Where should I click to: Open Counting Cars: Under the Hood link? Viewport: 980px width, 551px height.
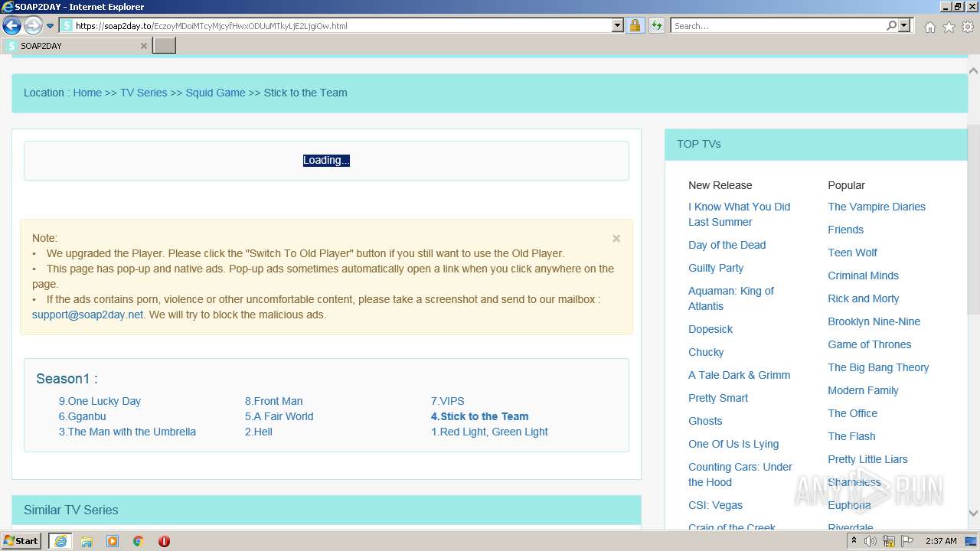tap(740, 474)
